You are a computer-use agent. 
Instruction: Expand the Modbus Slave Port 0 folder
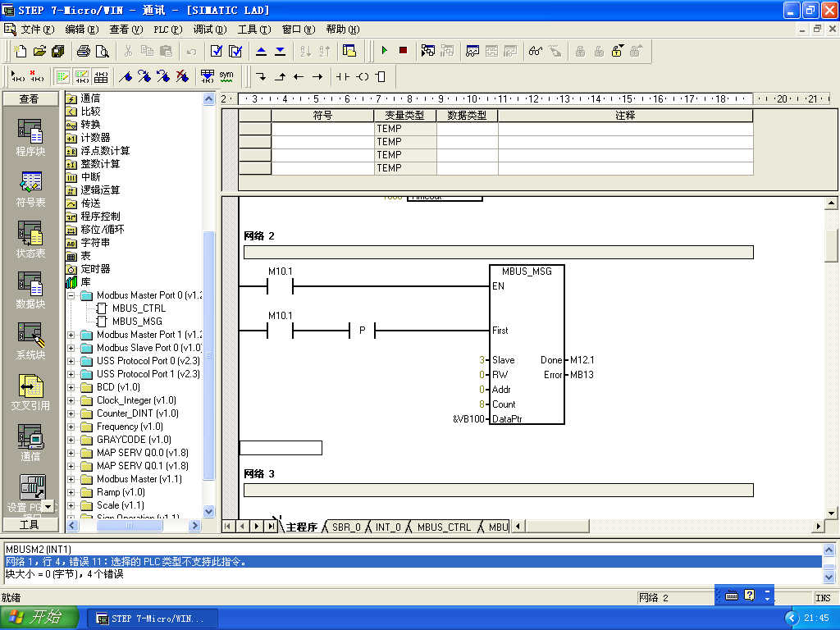tap(71, 348)
